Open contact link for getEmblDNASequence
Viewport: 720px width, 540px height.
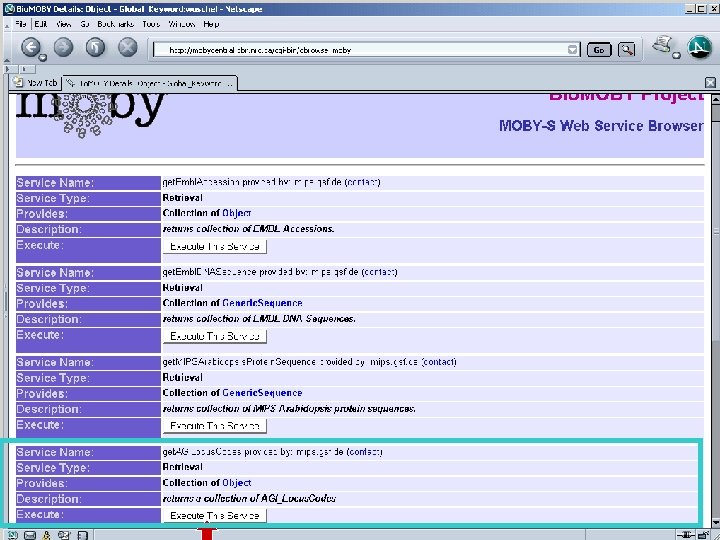[x=379, y=272]
